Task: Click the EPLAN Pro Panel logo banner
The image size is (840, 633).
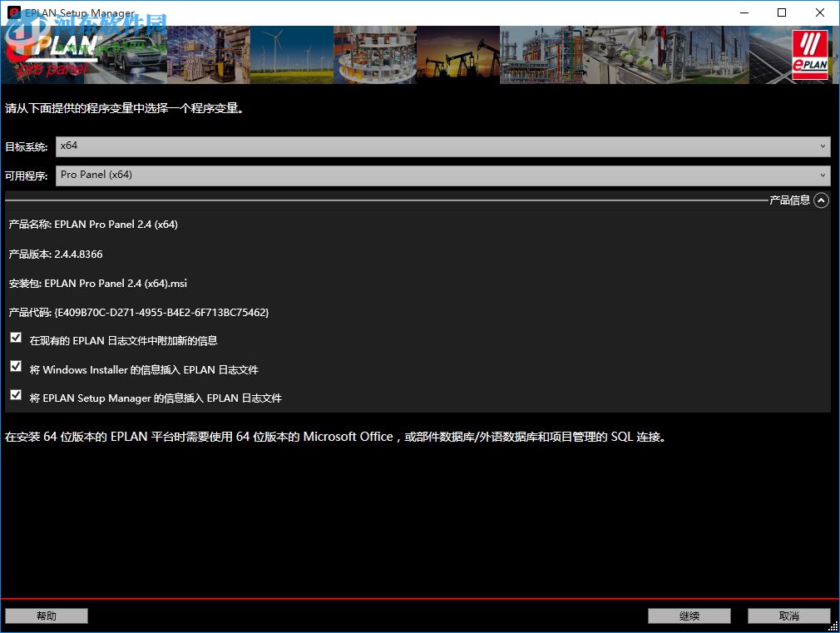Action: [x=46, y=54]
